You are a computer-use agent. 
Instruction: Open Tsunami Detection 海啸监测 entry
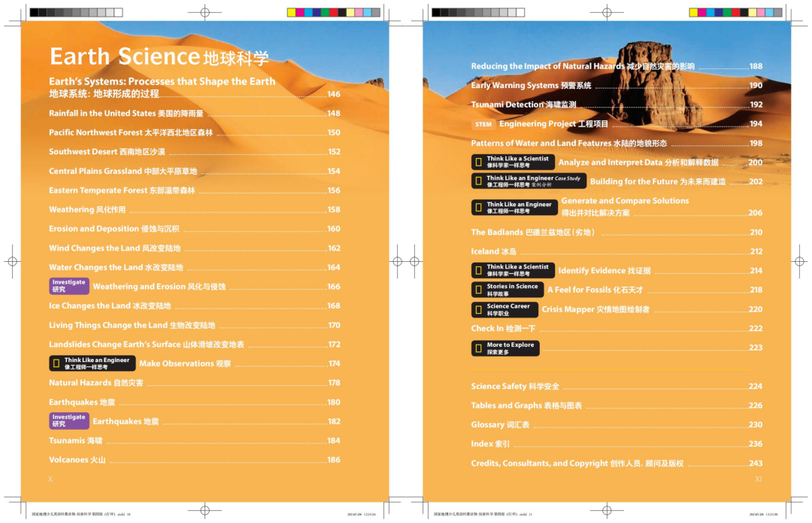point(523,105)
